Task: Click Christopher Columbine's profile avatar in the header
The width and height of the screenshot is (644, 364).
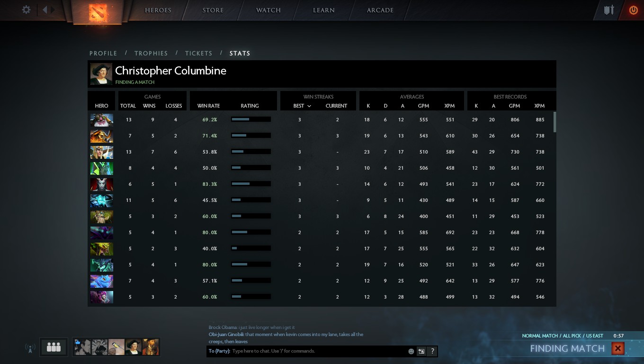Action: pos(101,74)
